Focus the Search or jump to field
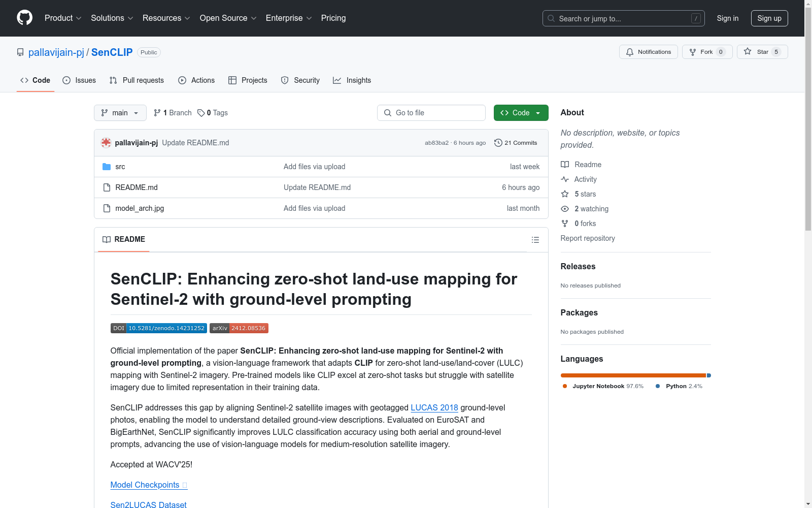 (x=624, y=18)
